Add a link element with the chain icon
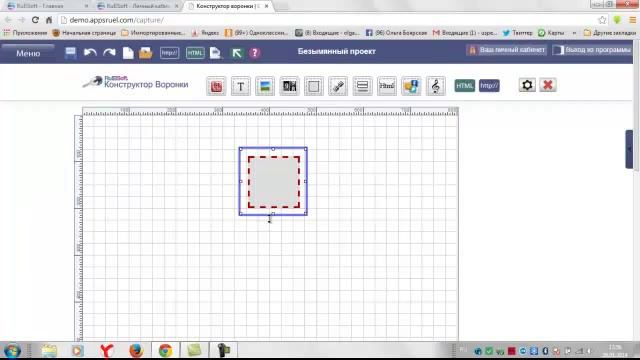The width and height of the screenshot is (640, 360). click(338, 86)
